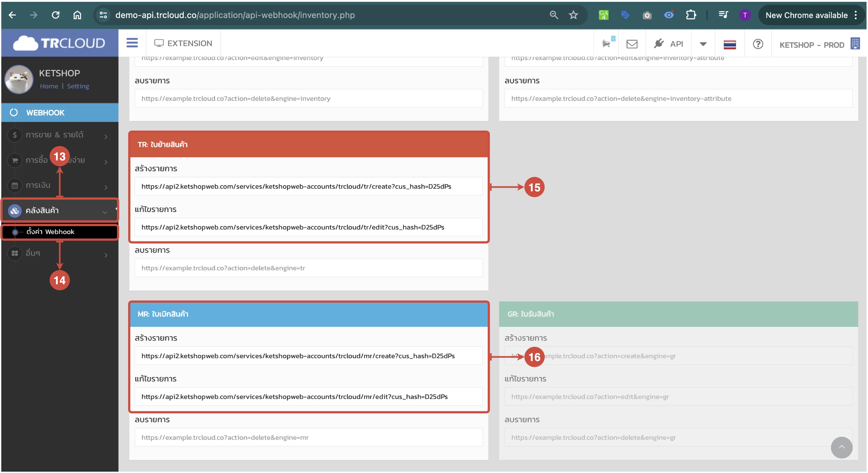Click the hamburger menu icon
The width and height of the screenshot is (868, 473).
(132, 43)
